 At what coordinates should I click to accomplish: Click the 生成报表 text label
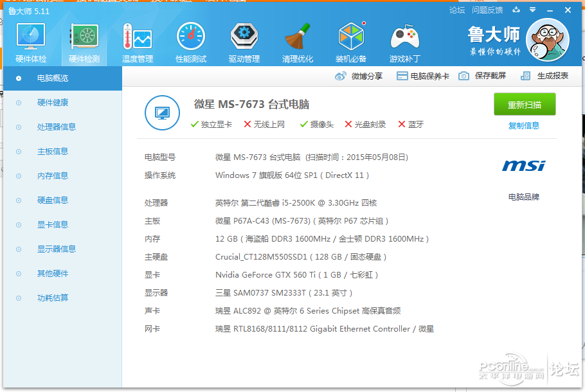(x=553, y=76)
